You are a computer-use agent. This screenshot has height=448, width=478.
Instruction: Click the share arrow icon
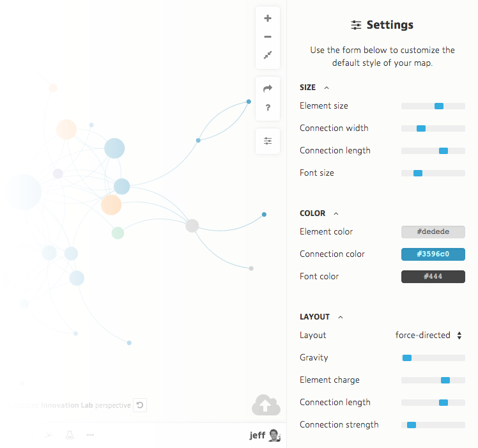pyautogui.click(x=268, y=88)
